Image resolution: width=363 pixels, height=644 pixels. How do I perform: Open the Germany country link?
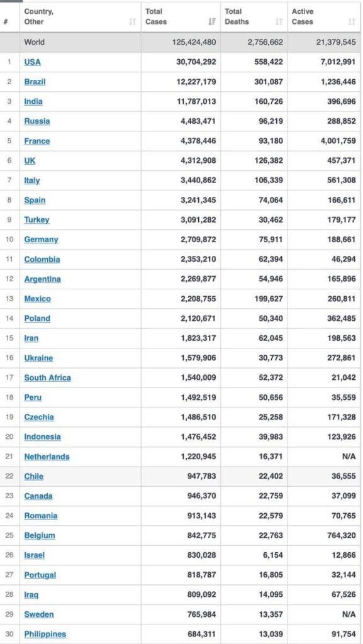pos(41,240)
